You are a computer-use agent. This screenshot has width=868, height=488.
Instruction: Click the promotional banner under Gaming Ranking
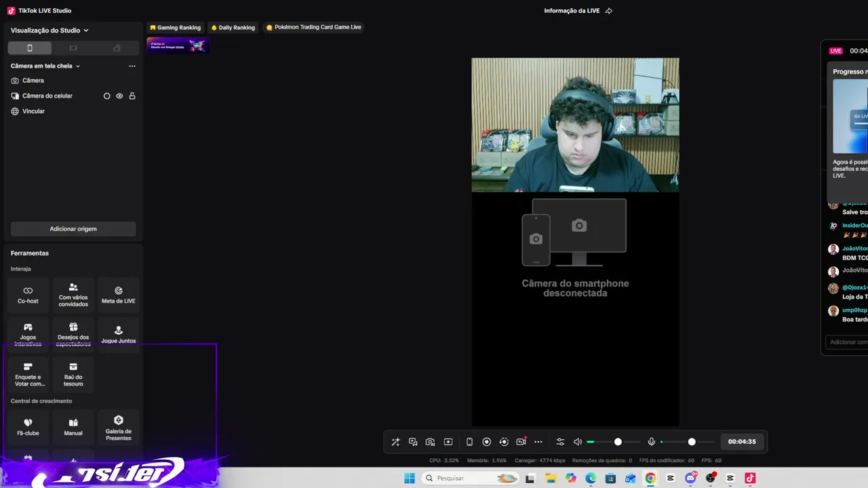178,45
